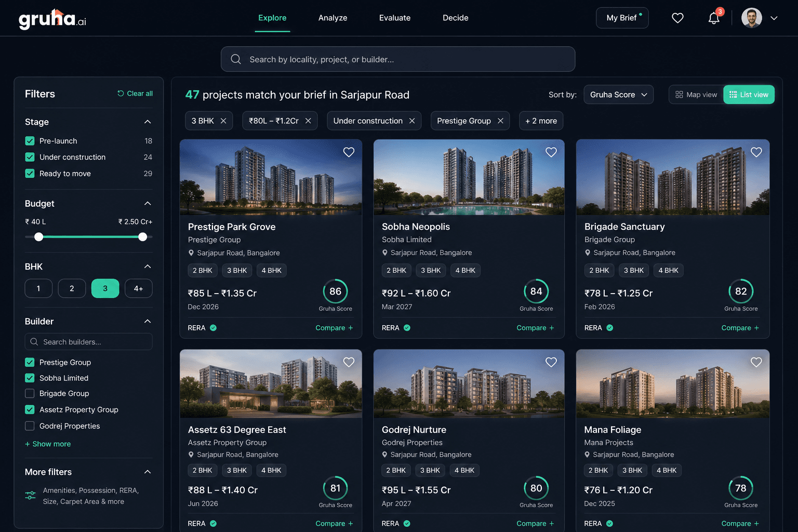Click Gruha Score 78 ring
This screenshot has height=532, width=798.
[x=741, y=488]
